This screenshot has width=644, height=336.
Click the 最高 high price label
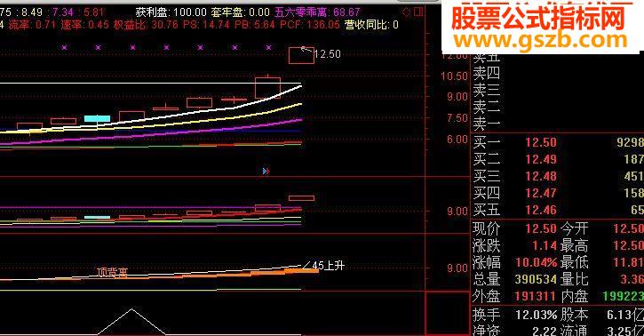tap(575, 245)
